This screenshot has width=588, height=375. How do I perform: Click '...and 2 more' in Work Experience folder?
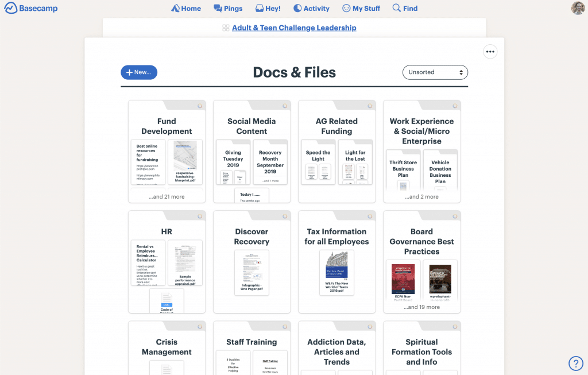pos(422,196)
